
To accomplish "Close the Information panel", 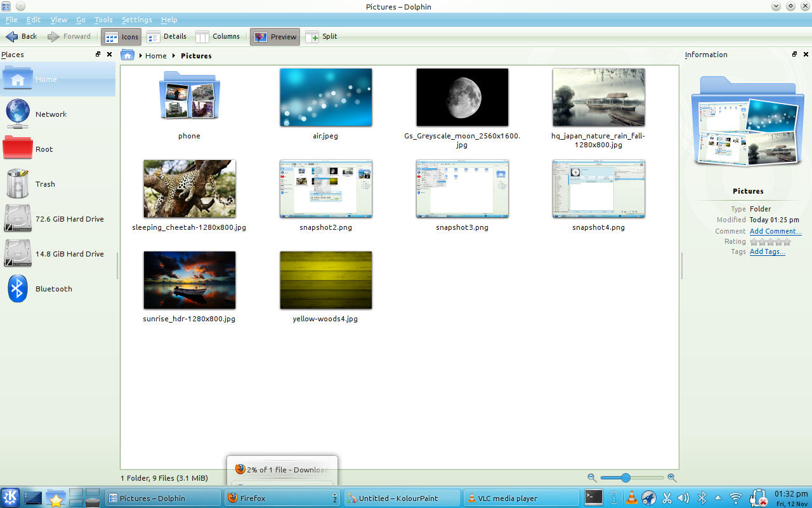I will (806, 55).
